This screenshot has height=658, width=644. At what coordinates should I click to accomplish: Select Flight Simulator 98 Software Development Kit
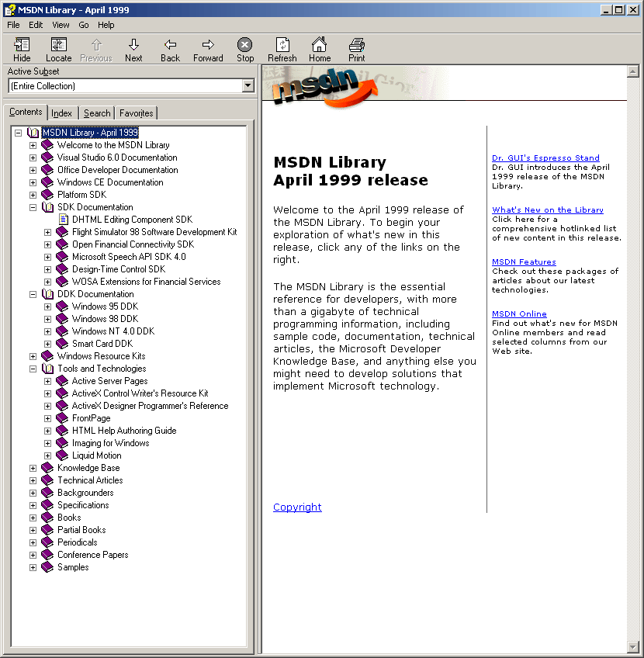(x=154, y=232)
